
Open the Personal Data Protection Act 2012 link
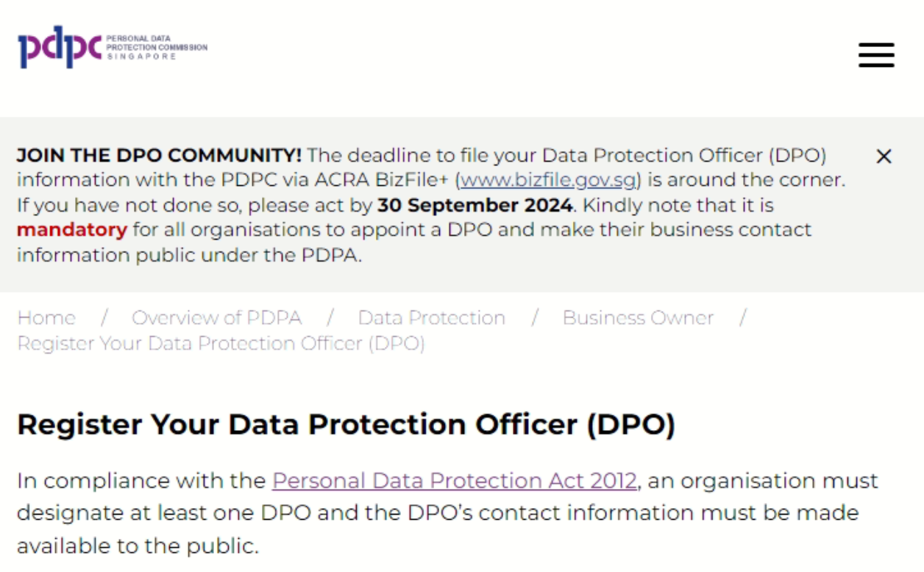click(454, 481)
